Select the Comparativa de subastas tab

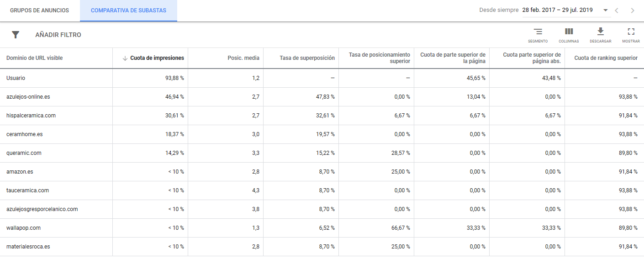pyautogui.click(x=128, y=11)
